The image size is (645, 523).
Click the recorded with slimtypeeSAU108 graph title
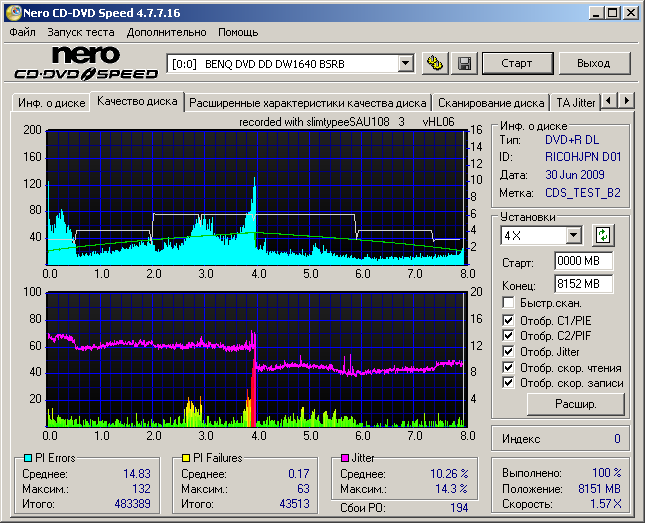click(347, 122)
